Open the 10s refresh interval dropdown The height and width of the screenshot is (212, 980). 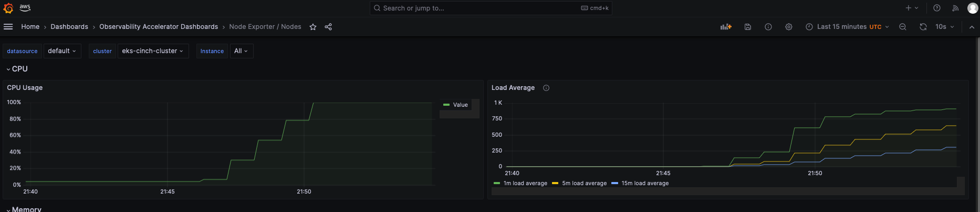point(944,27)
